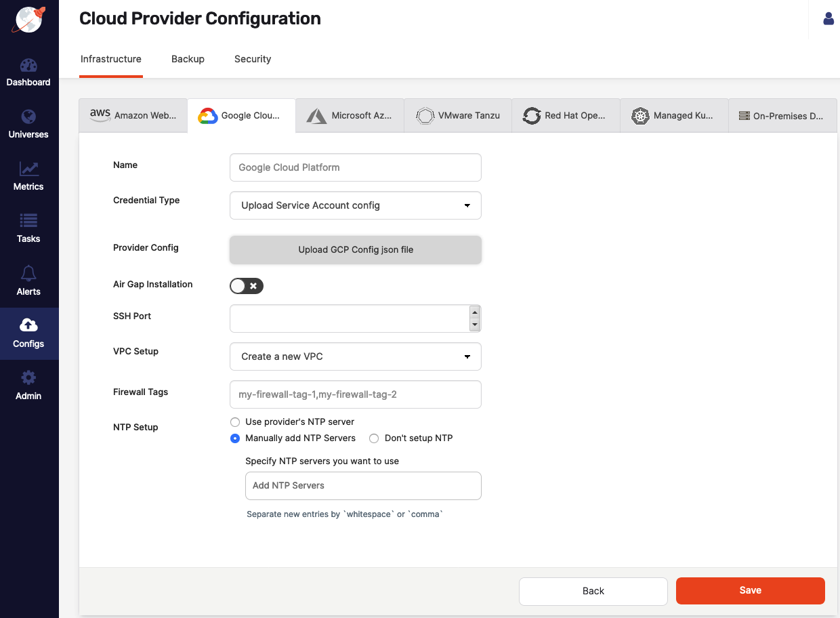Open the Tasks list icon

pos(28,221)
